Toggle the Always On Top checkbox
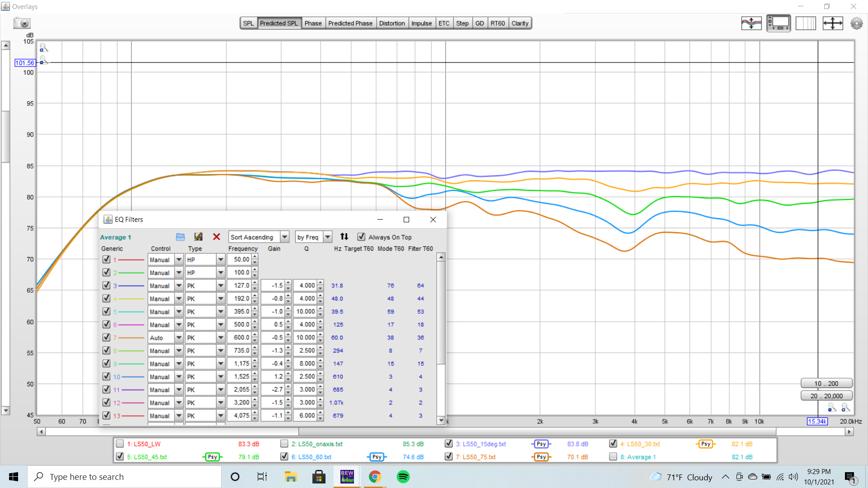 tap(361, 237)
